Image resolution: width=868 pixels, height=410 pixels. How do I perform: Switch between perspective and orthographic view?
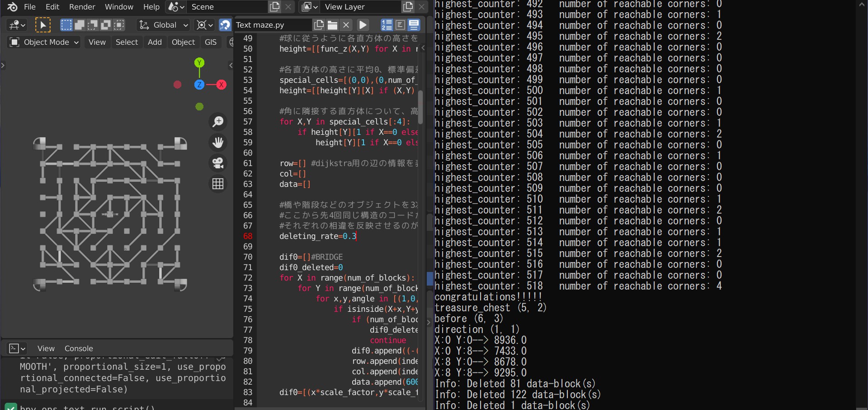(x=218, y=184)
